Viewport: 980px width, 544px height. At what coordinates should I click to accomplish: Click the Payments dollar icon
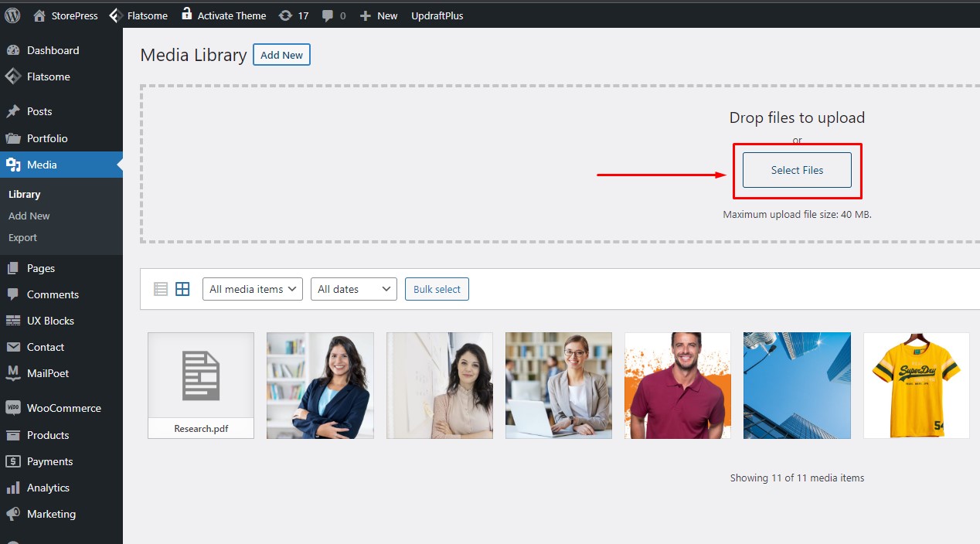point(13,461)
